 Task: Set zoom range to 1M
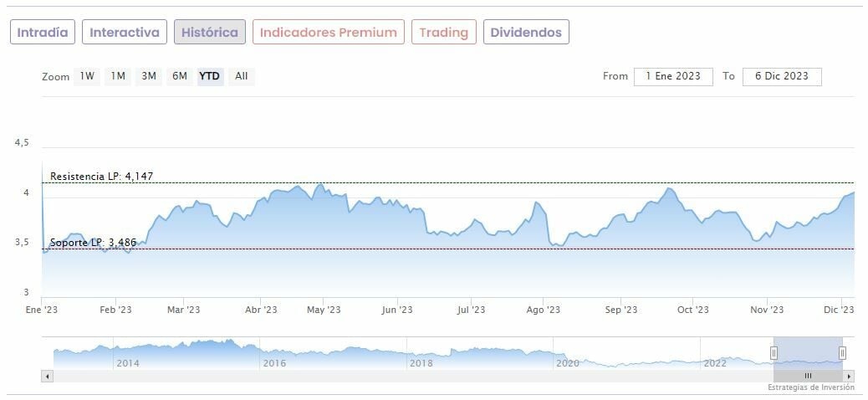point(118,76)
